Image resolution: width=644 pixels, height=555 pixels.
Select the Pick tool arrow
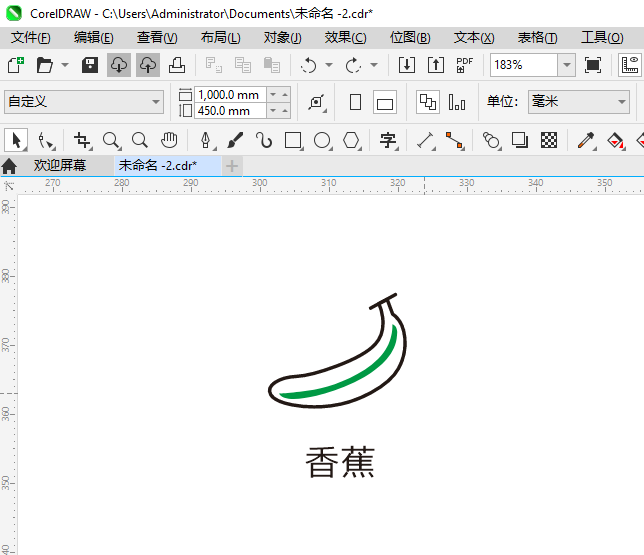pos(16,140)
